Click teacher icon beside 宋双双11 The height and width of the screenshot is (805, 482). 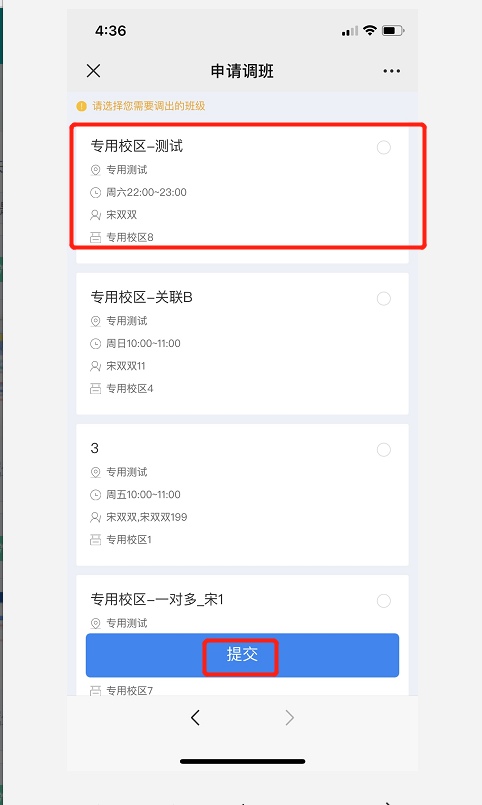tap(95, 366)
